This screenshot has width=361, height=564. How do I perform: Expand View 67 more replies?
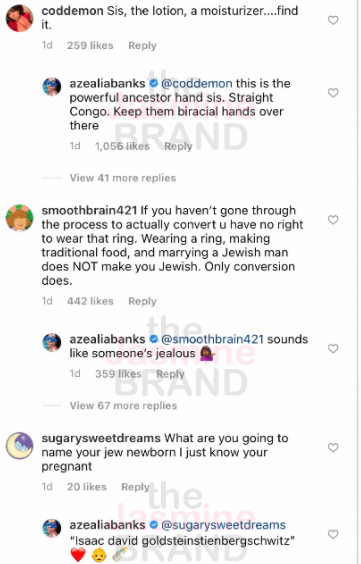(x=123, y=405)
